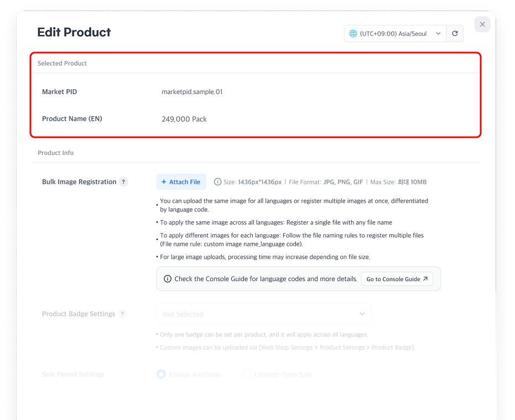Select the Limited-Time Sale radio option
Screen dimensions: 515x420
(x=247, y=375)
